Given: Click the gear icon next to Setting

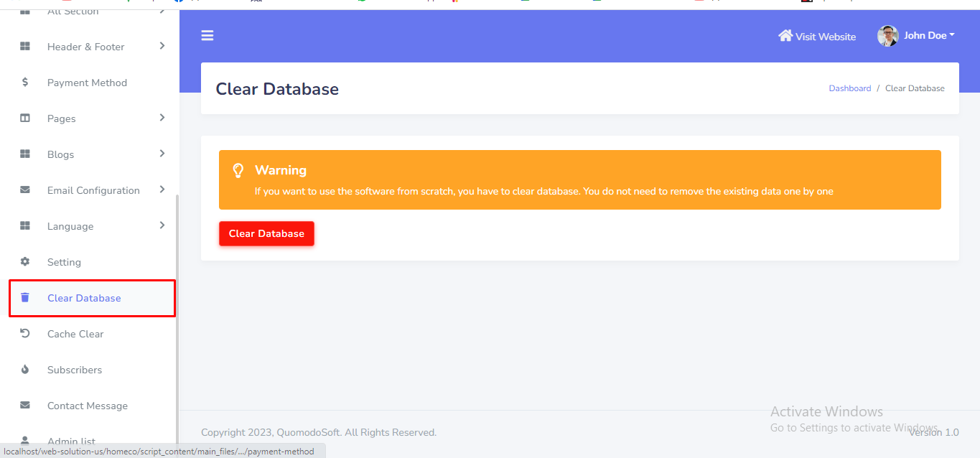Looking at the screenshot, I should click(25, 262).
